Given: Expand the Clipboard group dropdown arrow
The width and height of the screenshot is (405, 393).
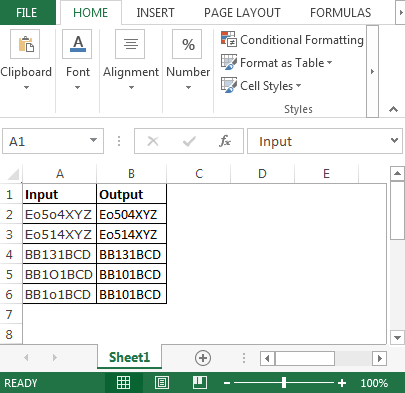Looking at the screenshot, I should 26,88.
